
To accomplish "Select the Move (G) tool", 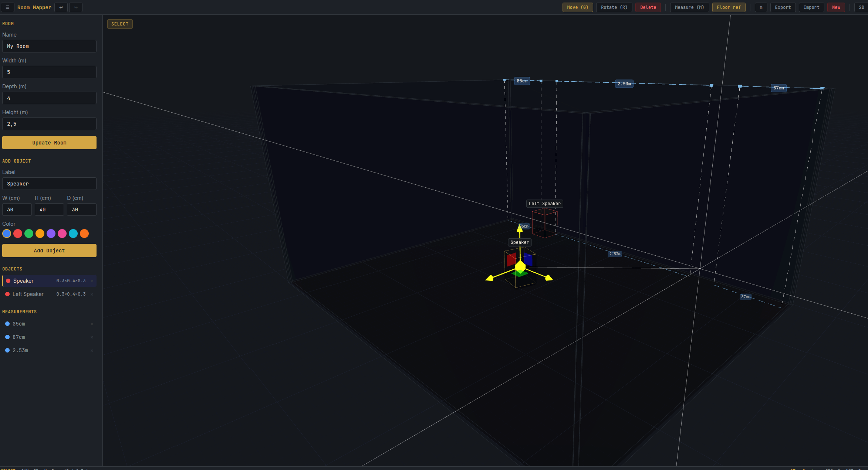I will coord(577,7).
